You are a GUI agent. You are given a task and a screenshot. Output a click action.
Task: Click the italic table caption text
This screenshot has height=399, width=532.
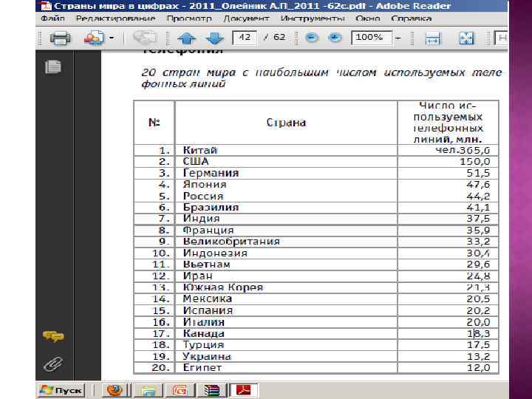point(321,78)
